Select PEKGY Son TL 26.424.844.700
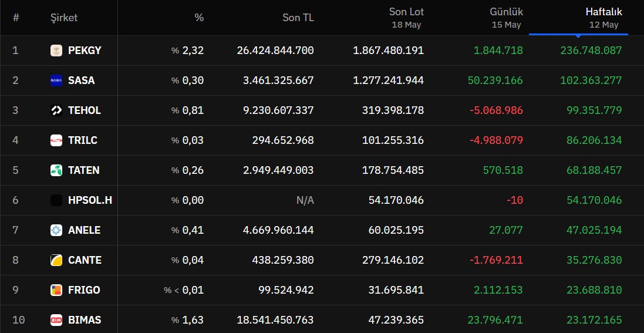Image resolution: width=644 pixels, height=333 pixels. tap(275, 51)
